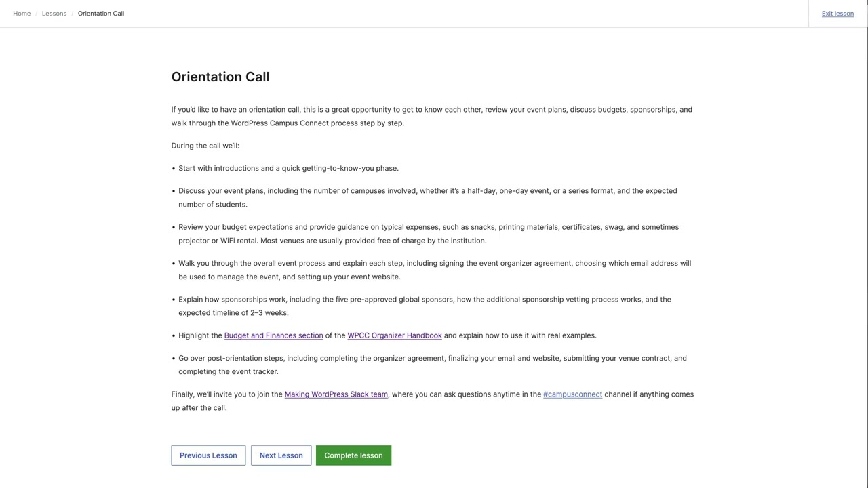Click the bullet about reviewing budget expectations
The image size is (868, 488).
click(427, 234)
